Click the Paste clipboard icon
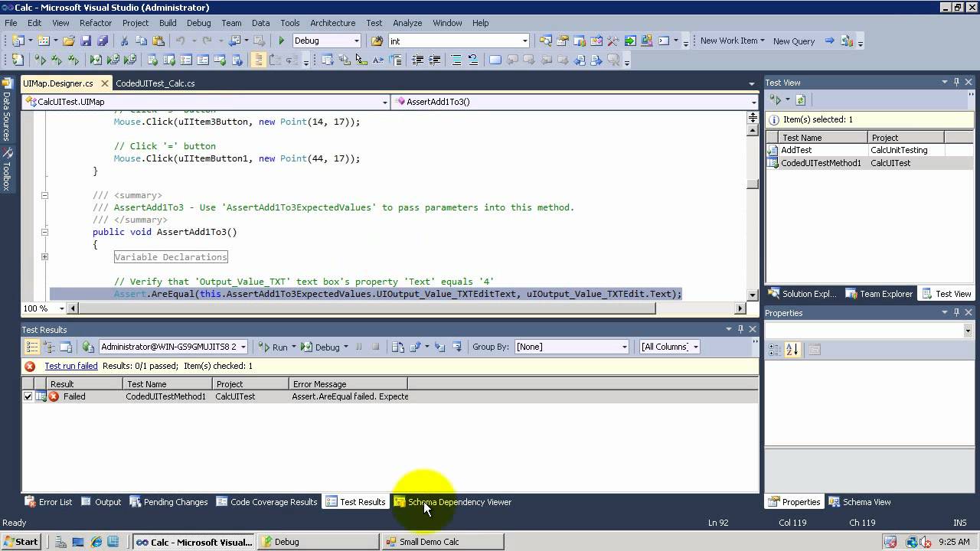 [158, 41]
